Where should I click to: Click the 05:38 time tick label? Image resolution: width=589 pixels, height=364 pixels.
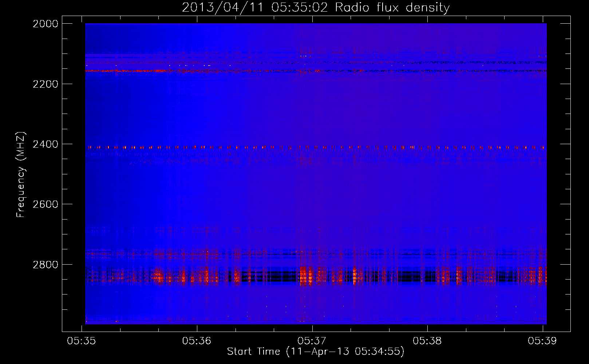(x=427, y=341)
